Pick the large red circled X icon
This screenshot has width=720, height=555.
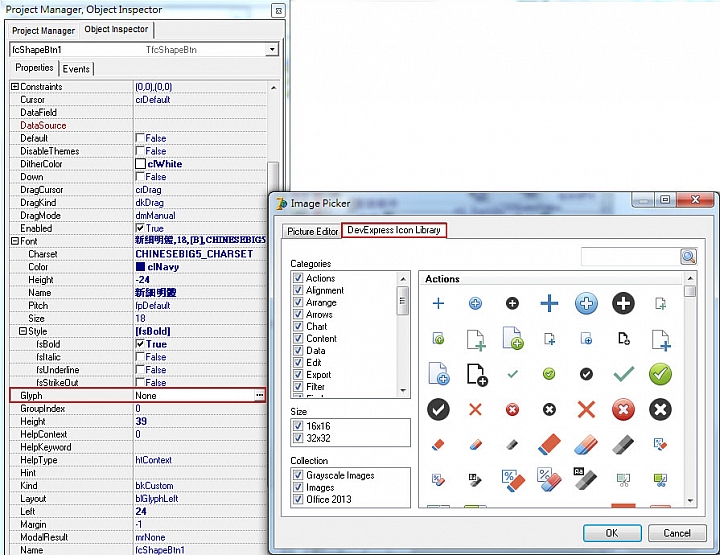point(623,409)
